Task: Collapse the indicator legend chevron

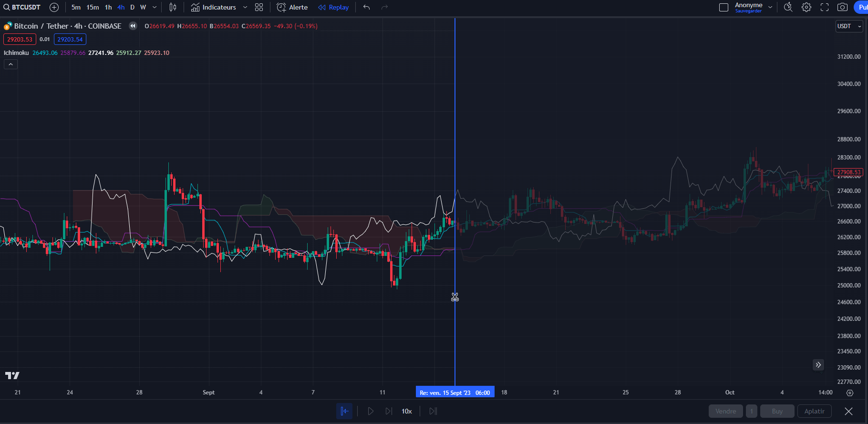Action: pos(10,64)
